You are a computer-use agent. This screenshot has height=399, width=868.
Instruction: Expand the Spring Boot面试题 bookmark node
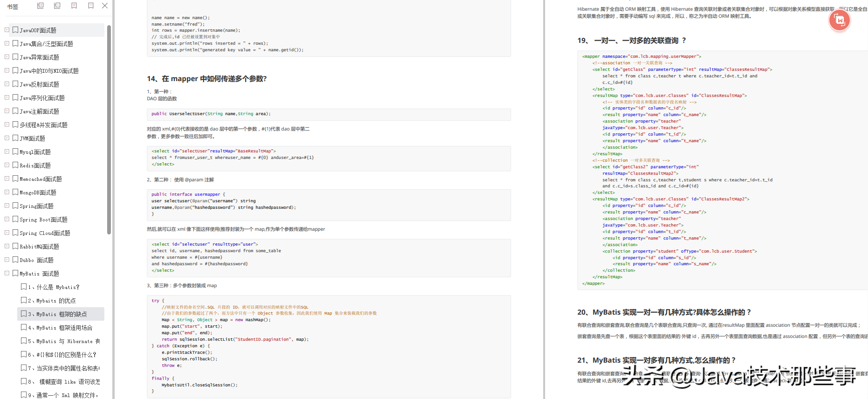coord(7,219)
